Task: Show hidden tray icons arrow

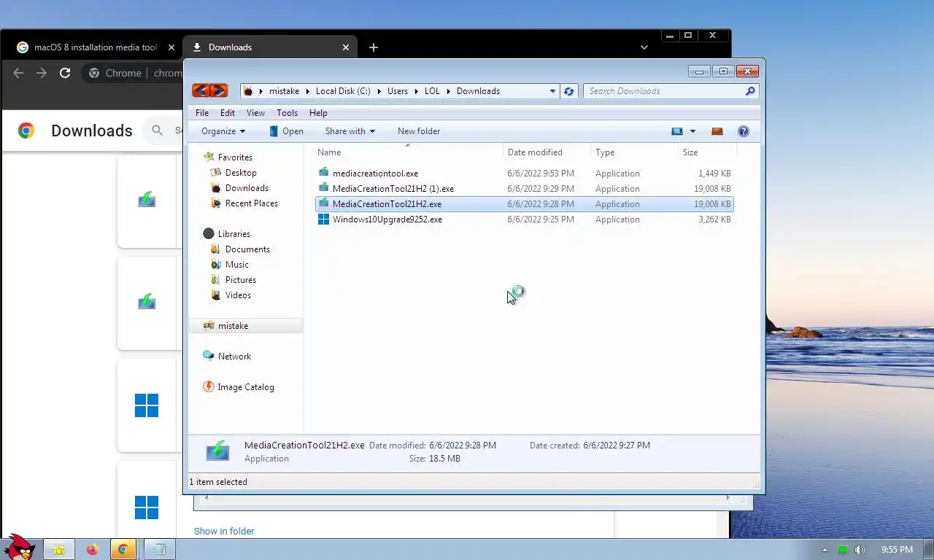Action: click(825, 550)
